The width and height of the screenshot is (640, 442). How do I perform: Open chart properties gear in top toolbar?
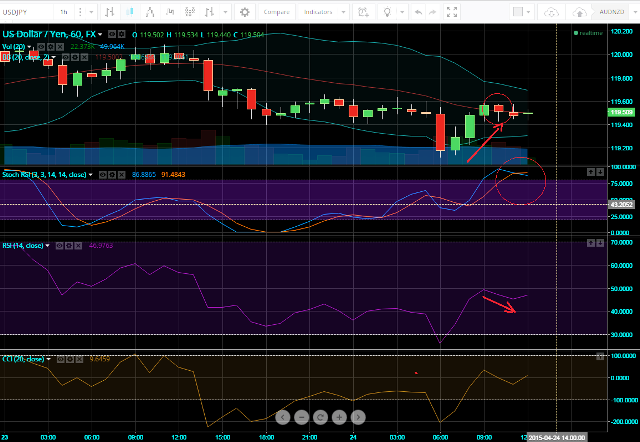(244, 12)
